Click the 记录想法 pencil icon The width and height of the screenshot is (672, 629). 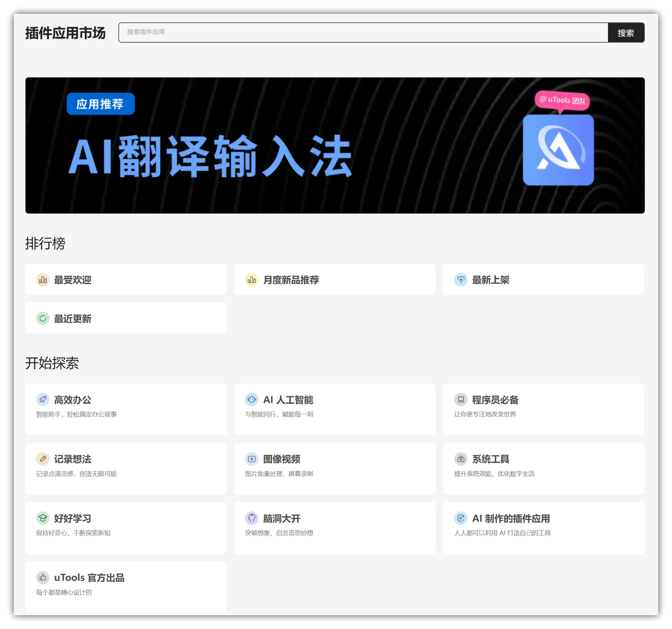pyautogui.click(x=43, y=459)
